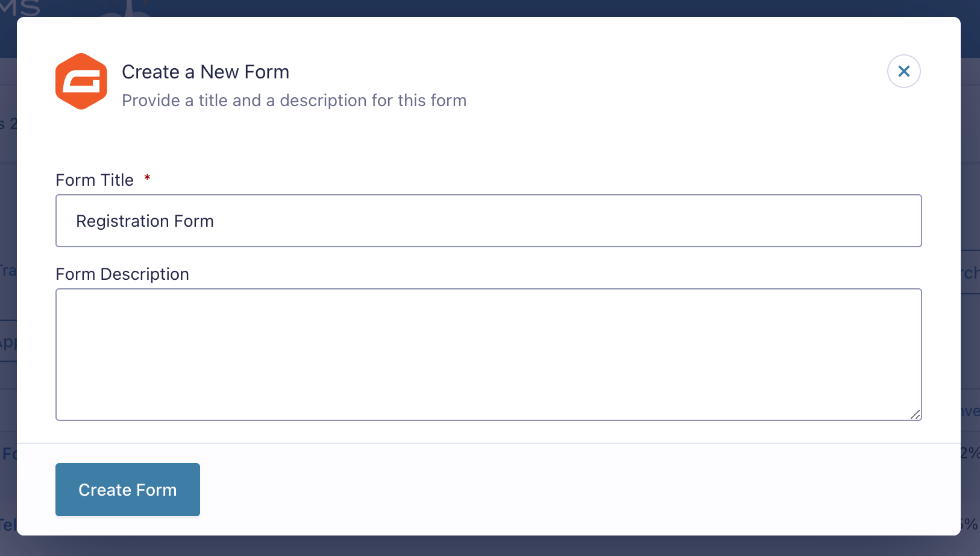This screenshot has height=556, width=980.
Task: Click the 'Form Title' label
Action: point(95,179)
